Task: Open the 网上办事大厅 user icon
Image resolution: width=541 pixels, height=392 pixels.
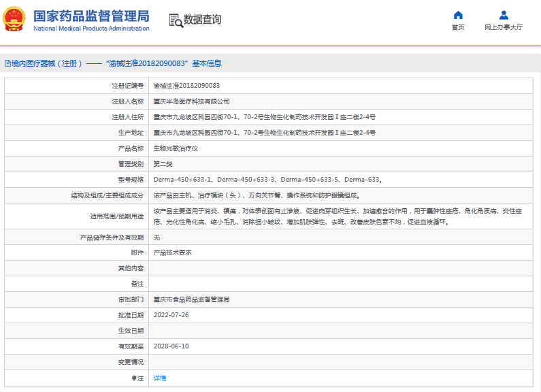Action: pyautogui.click(x=504, y=15)
